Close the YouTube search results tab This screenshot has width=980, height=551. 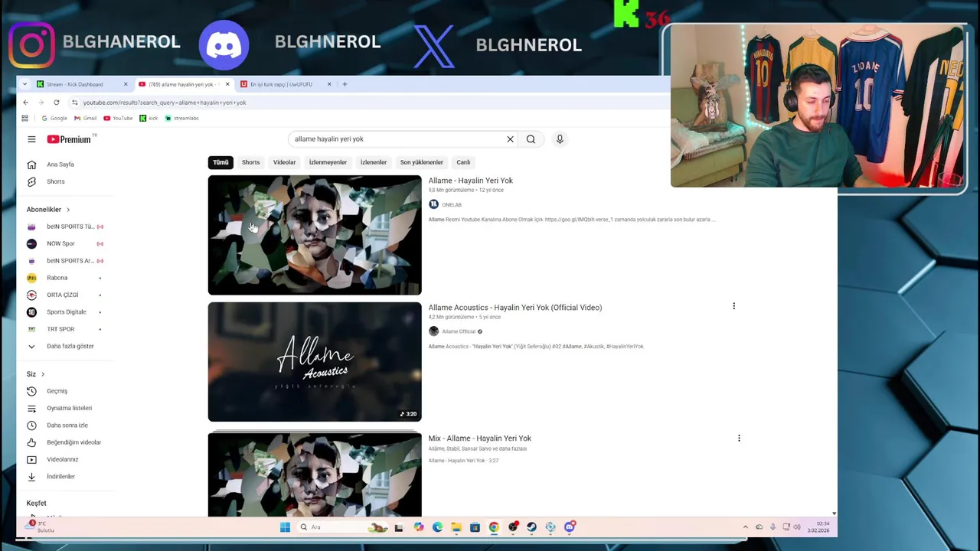coord(227,84)
